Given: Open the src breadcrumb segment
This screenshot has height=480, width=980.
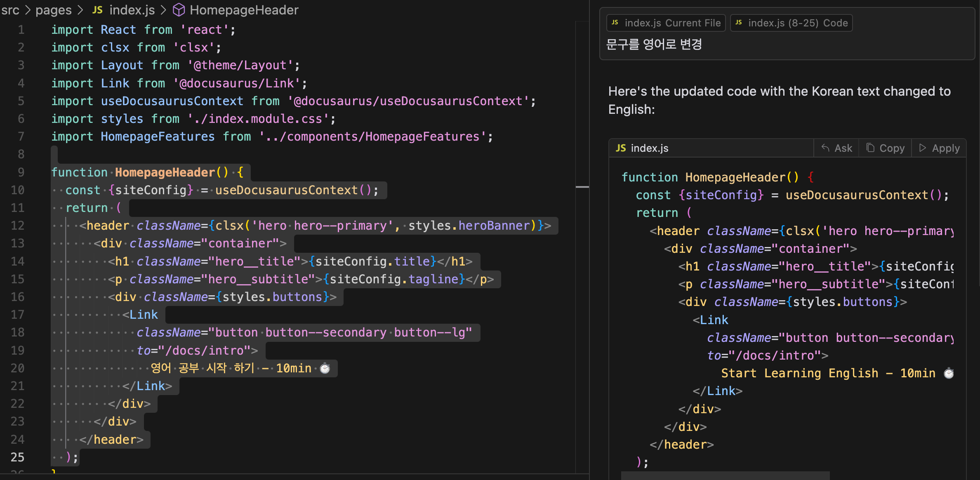Looking at the screenshot, I should pyautogui.click(x=10, y=10).
